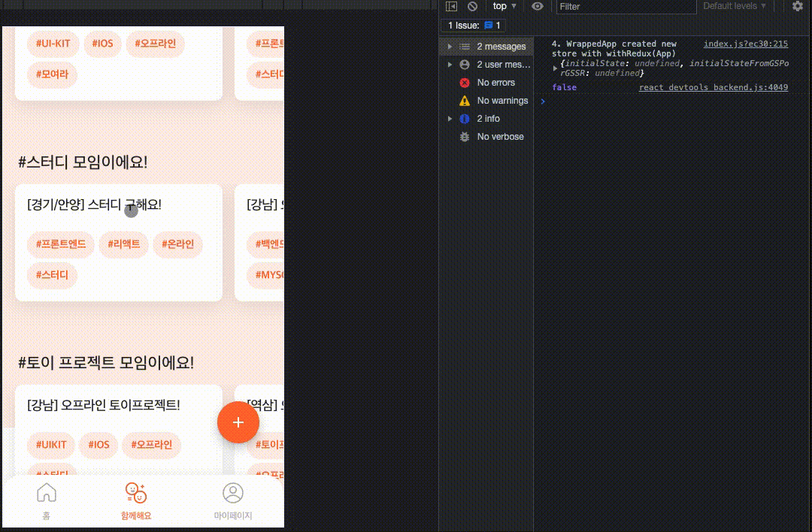
Task: Expand the initialState object log entry
Action: pyautogui.click(x=555, y=68)
